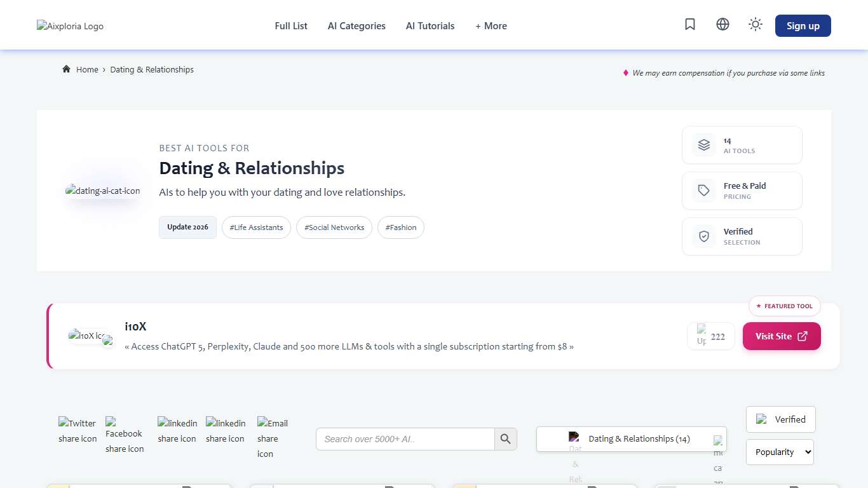868x488 pixels.
Task: Share via Facebook share icon
Action: click(x=125, y=435)
